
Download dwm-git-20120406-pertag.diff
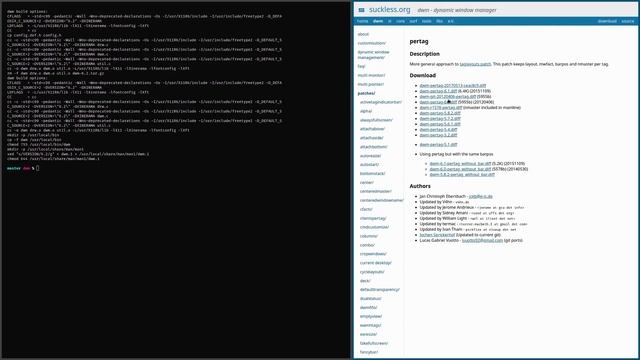[x=448, y=97]
